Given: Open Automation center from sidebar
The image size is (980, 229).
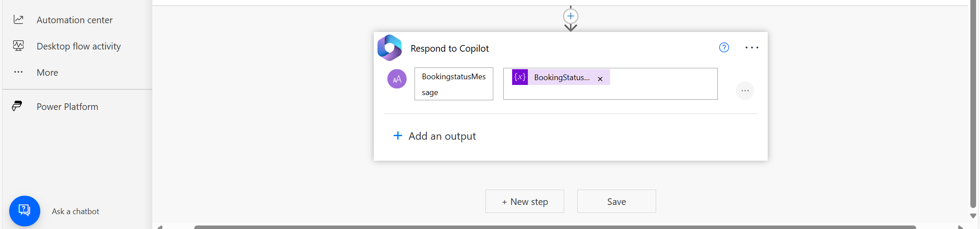Looking at the screenshot, I should [x=74, y=20].
